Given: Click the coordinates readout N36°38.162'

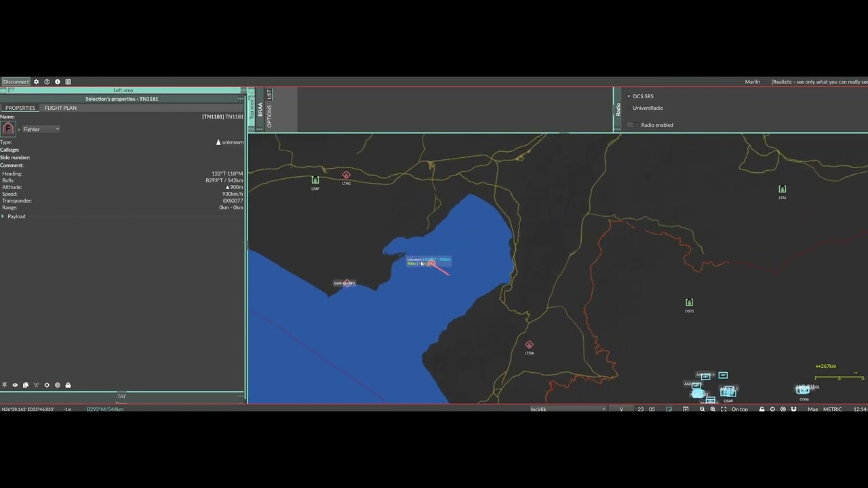Looking at the screenshot, I should (28, 409).
